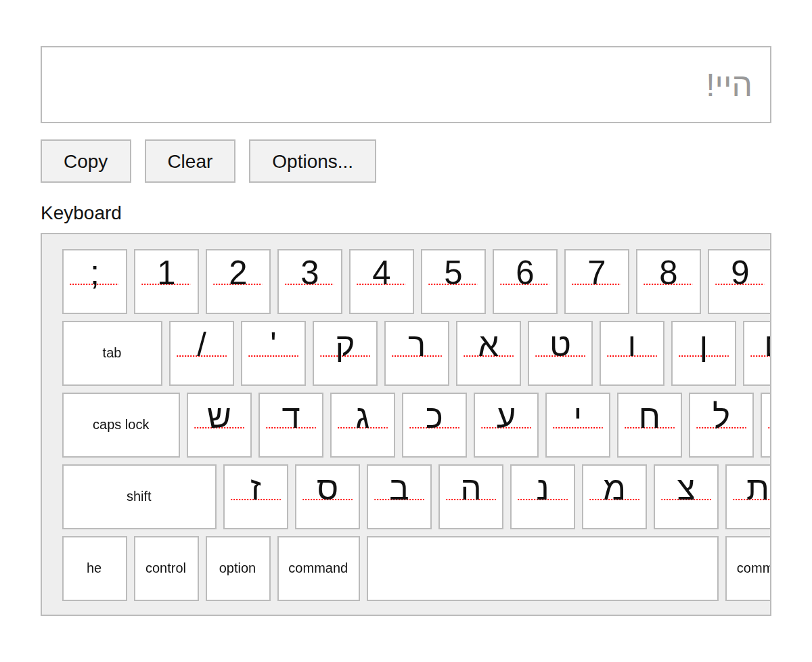812x662 pixels.
Task: Tap the Hebrew letter ח key
Action: [650, 425]
